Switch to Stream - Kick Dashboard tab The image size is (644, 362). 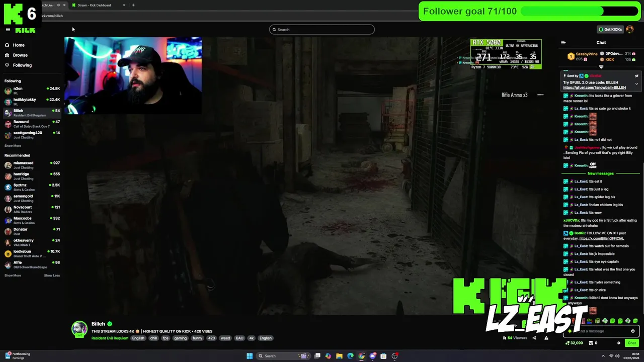click(x=95, y=5)
